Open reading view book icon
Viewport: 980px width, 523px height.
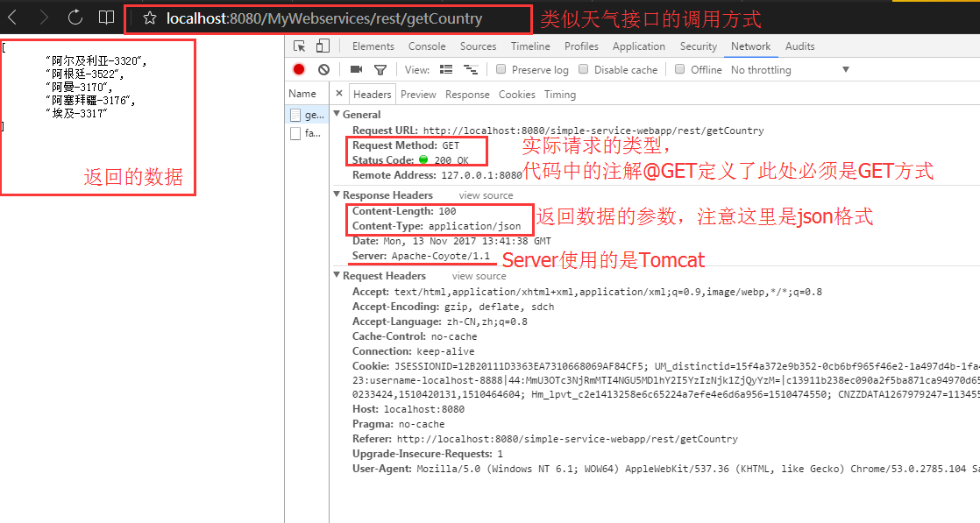coord(107,18)
